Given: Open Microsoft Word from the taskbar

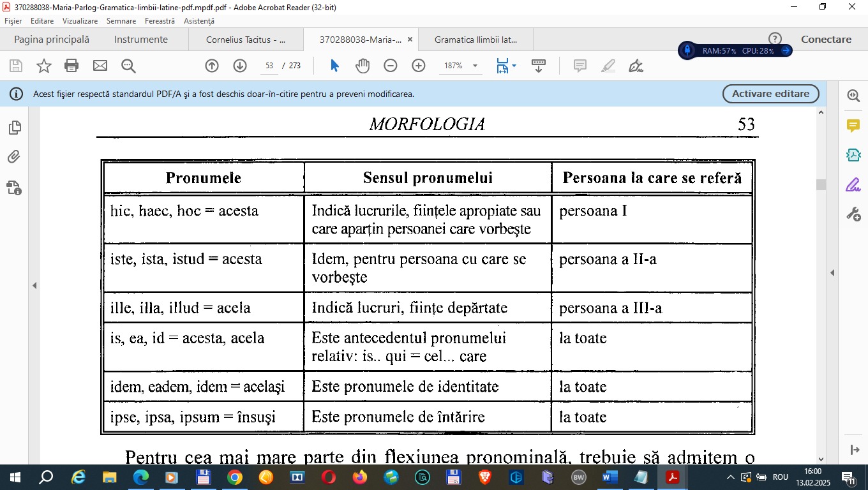Looking at the screenshot, I should tap(610, 477).
